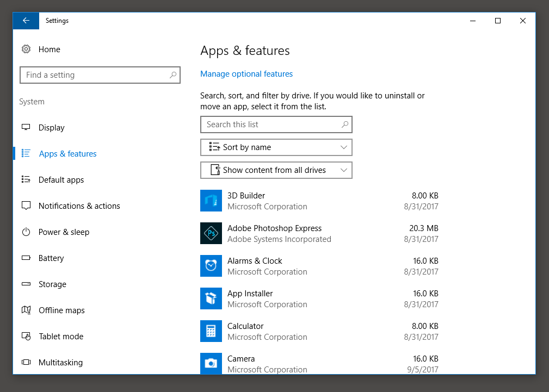Image resolution: width=549 pixels, height=392 pixels.
Task: Click the Power & sleep icon
Action: coord(26,232)
